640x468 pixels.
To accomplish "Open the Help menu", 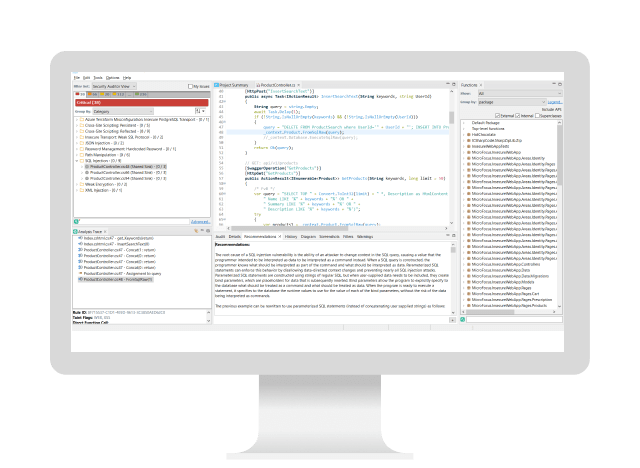I will (127, 78).
